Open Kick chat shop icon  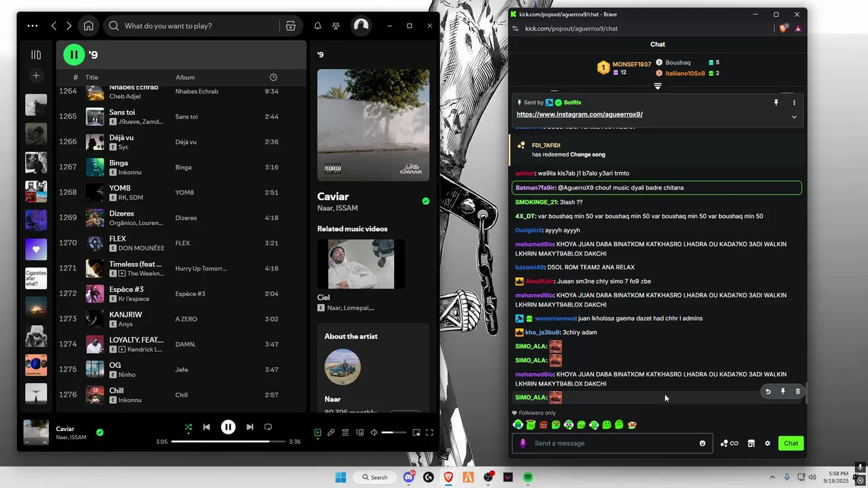(751, 443)
